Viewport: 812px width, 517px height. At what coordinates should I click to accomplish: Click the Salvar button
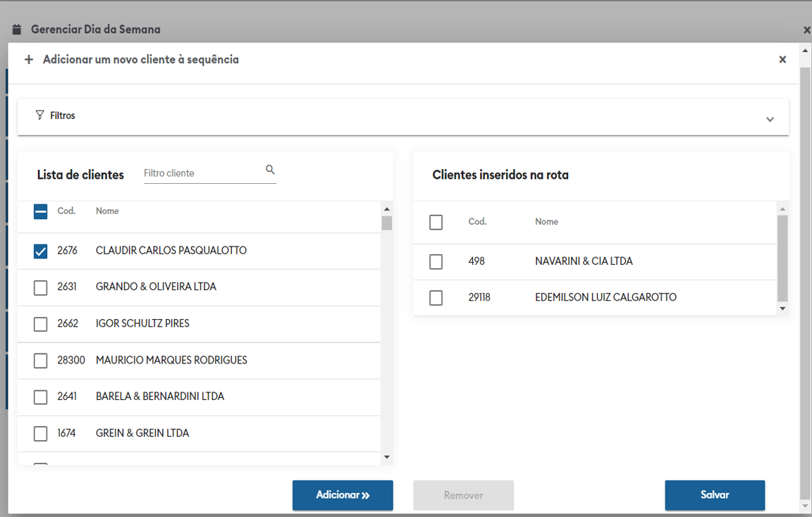(x=715, y=495)
